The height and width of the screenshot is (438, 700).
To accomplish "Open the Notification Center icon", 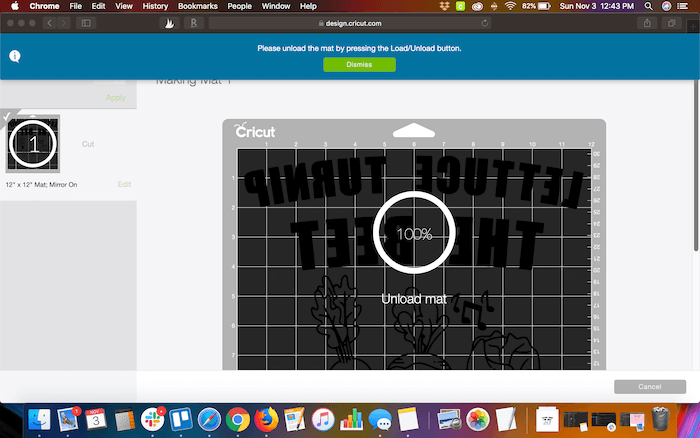I will [x=683, y=6].
